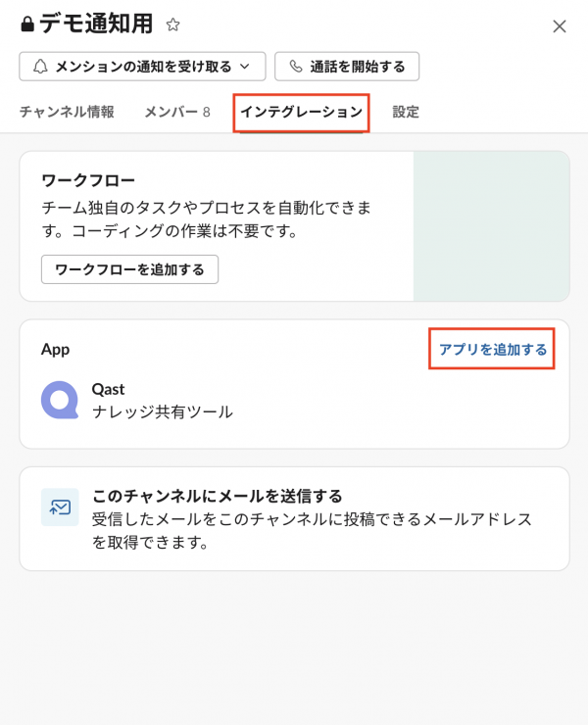
Task: Close the channel details dialog
Action: [x=560, y=26]
